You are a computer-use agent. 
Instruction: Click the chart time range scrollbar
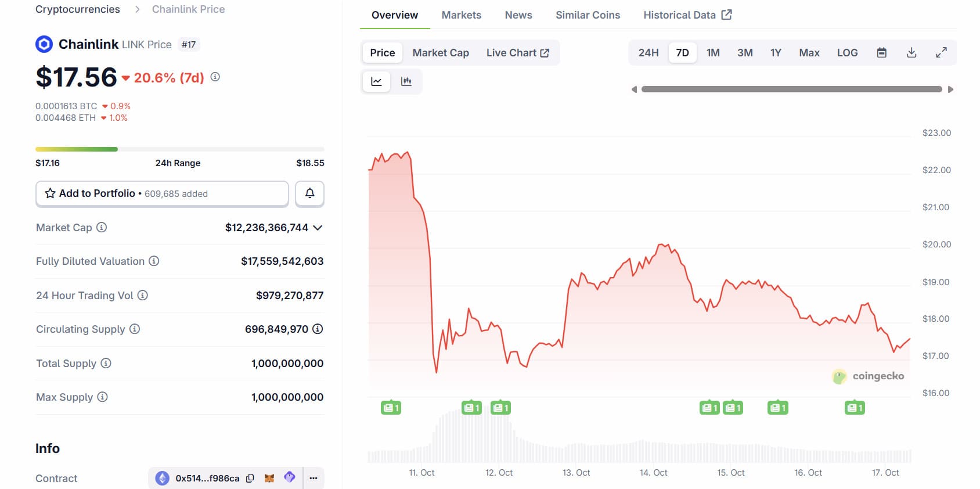pyautogui.click(x=791, y=89)
